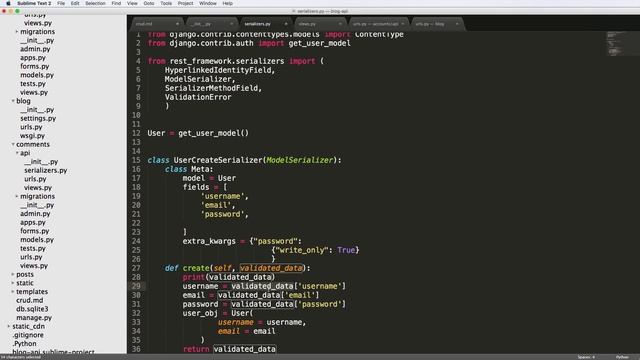The image size is (640, 360).
Task: Close the urls.py — accounts/api tab
Action: 402,24
